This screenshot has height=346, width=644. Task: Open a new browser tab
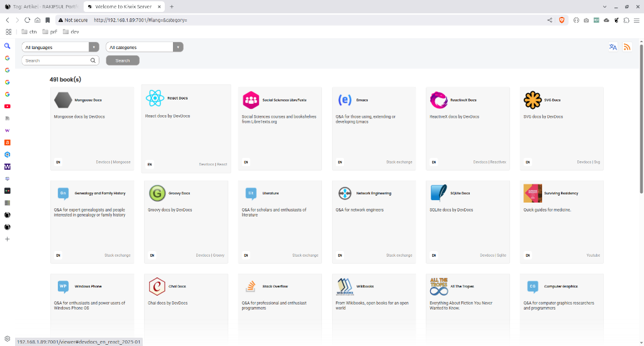coord(172,6)
